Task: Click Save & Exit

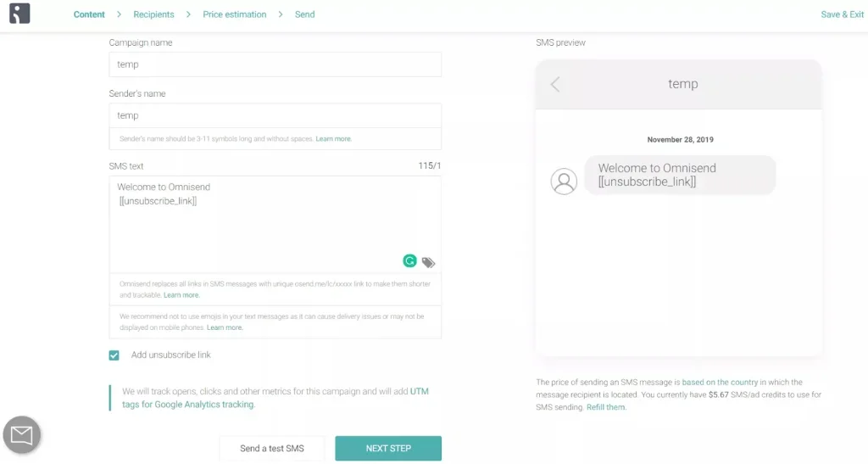Action: [842, 14]
